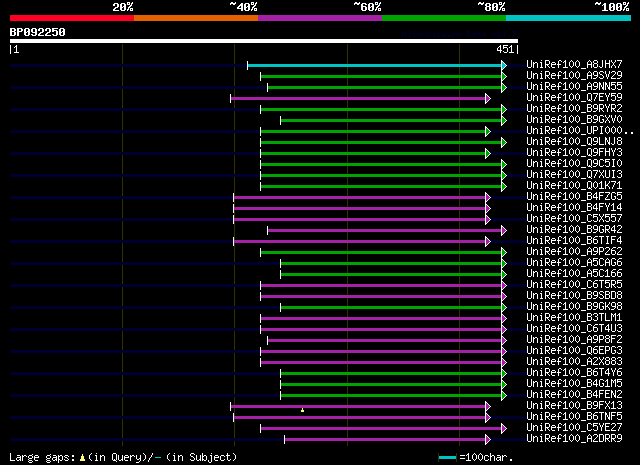Click label UniRef100_C6T5R5
This screenshot has width=640, height=465.
tap(574, 285)
